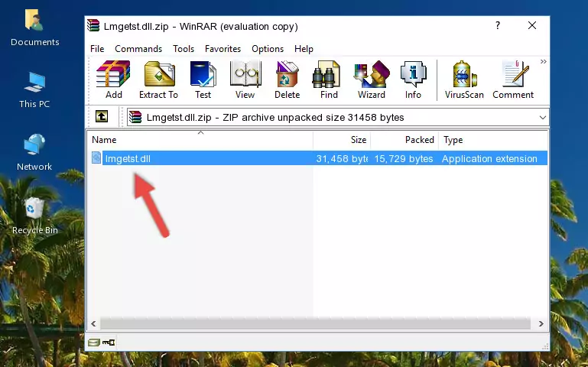588x367 pixels.
Task: Select the Network desktop icon
Action: point(34,152)
